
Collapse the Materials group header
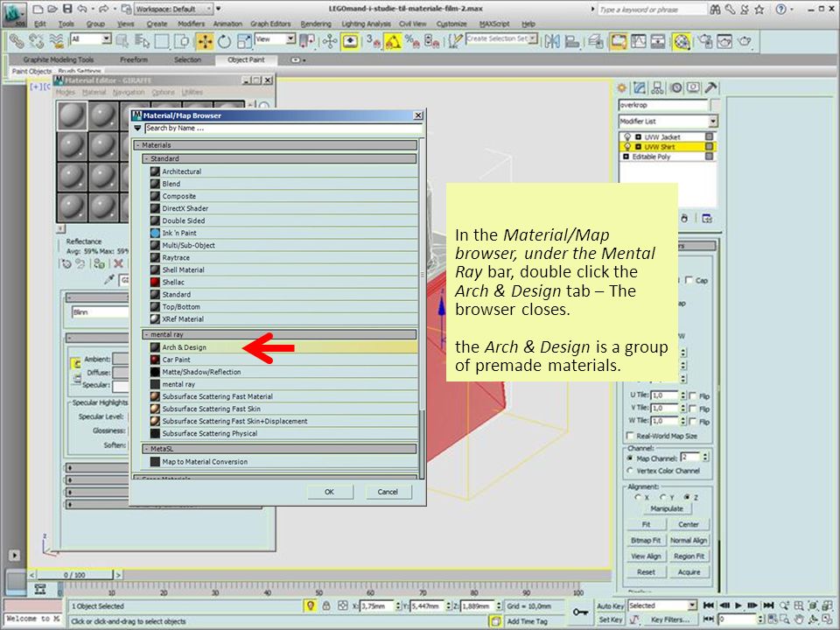tap(276, 145)
